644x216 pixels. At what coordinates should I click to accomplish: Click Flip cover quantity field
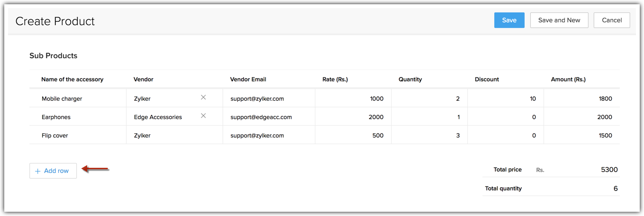coord(429,136)
